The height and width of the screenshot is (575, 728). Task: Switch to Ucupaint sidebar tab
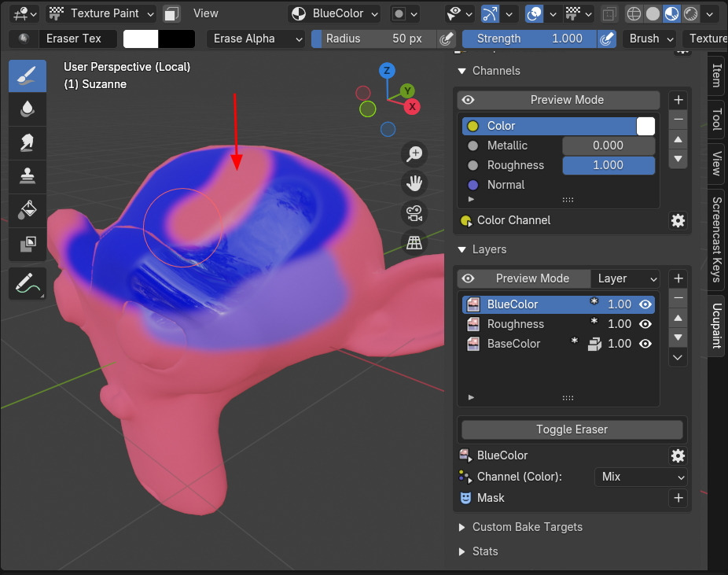point(716,326)
